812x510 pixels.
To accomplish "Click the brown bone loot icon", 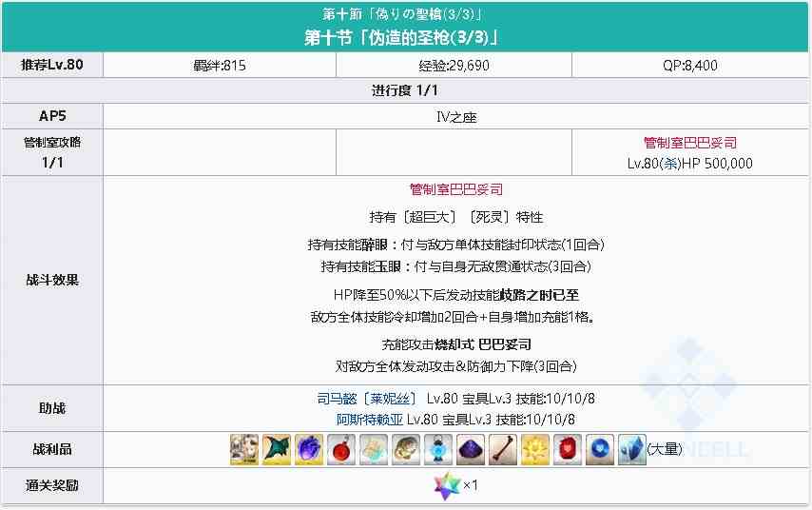I will [503, 449].
